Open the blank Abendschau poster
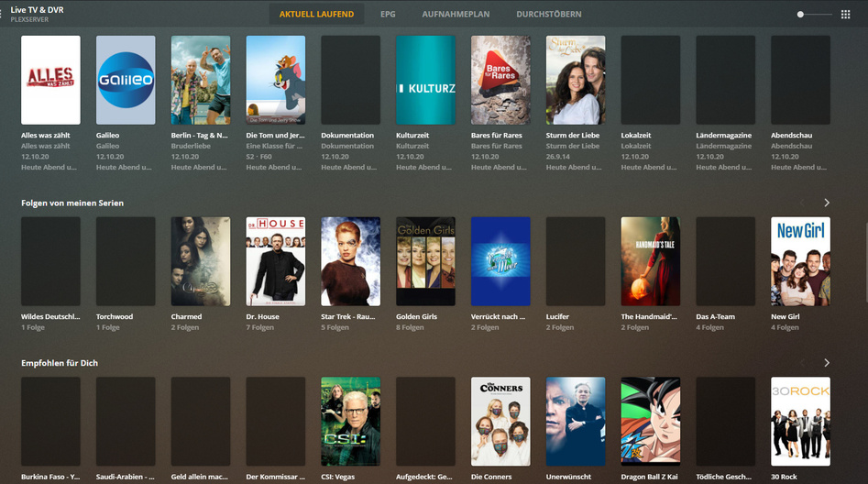Image resolution: width=868 pixels, height=484 pixels. 800,81
